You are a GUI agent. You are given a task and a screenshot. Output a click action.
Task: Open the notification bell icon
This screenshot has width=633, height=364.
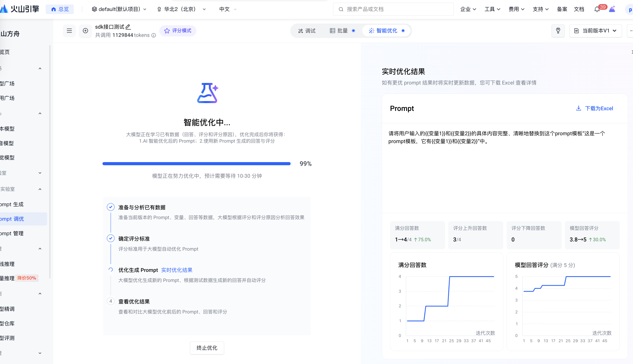[x=597, y=9]
